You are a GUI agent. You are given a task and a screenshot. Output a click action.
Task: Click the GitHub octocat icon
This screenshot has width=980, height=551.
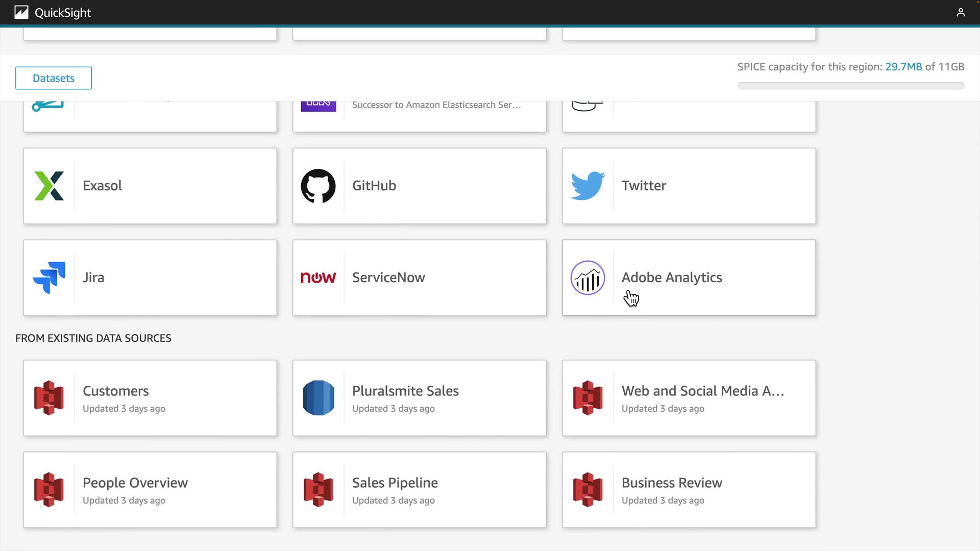318,186
